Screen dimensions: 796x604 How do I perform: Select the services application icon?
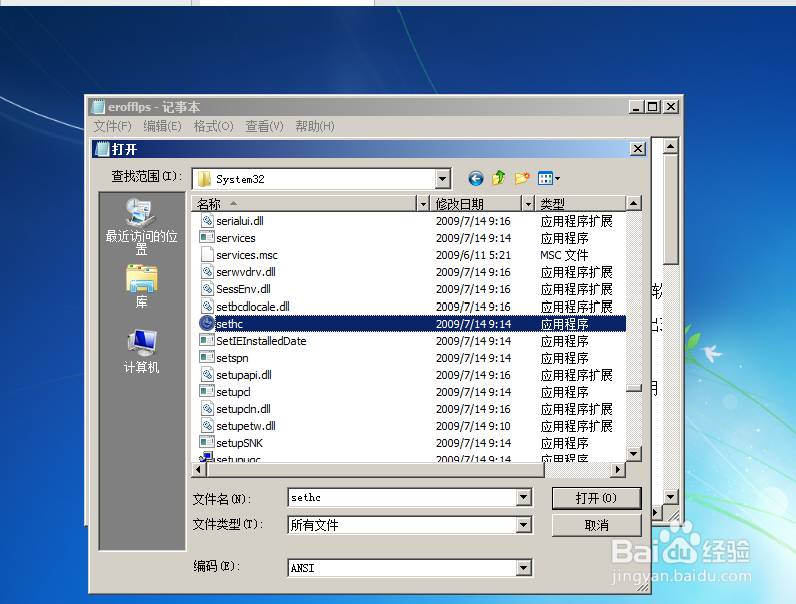[x=207, y=238]
